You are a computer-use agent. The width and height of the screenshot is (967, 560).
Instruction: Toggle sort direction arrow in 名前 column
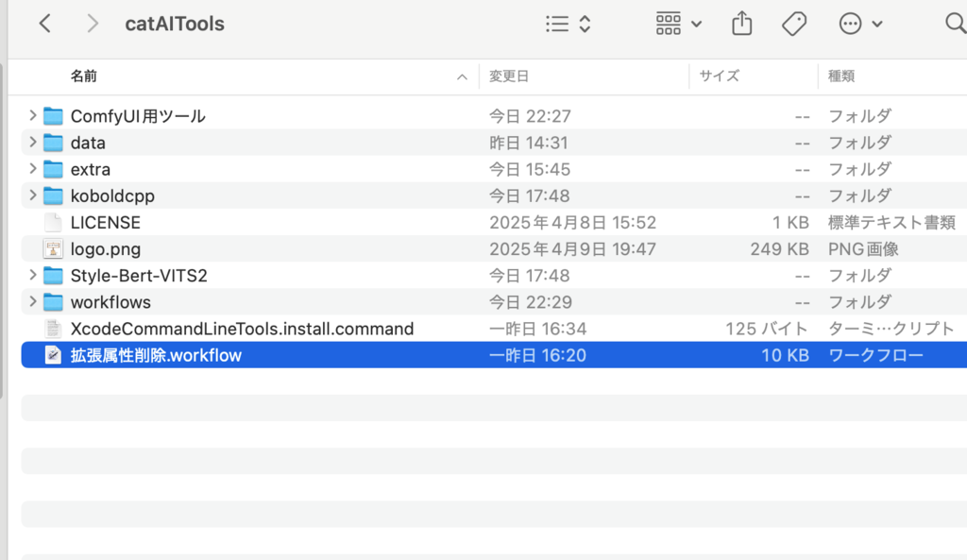[x=462, y=77]
